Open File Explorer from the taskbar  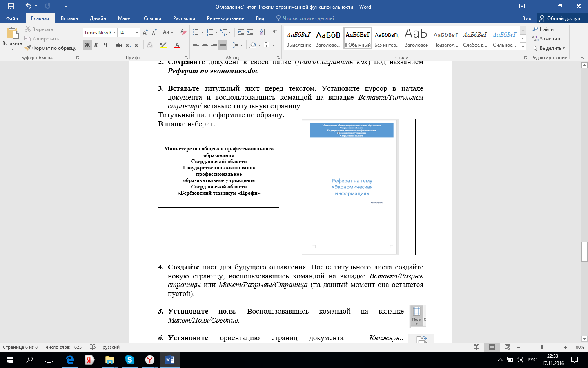[x=109, y=360]
